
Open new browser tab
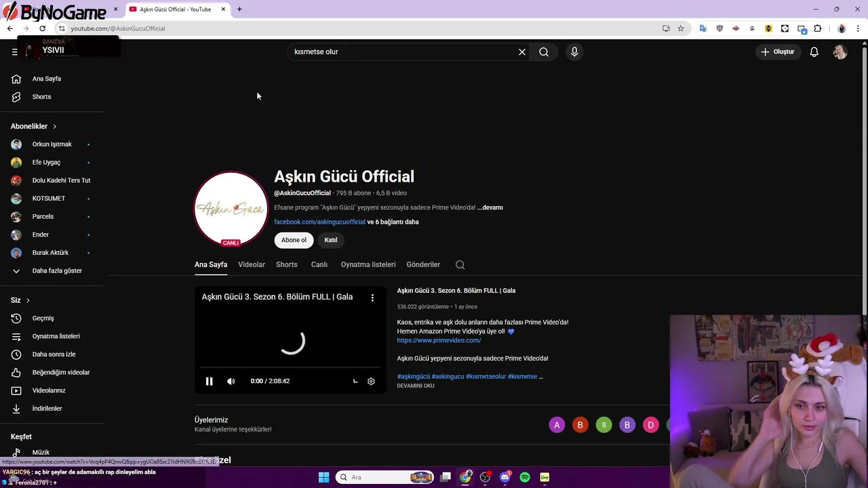coord(239,9)
